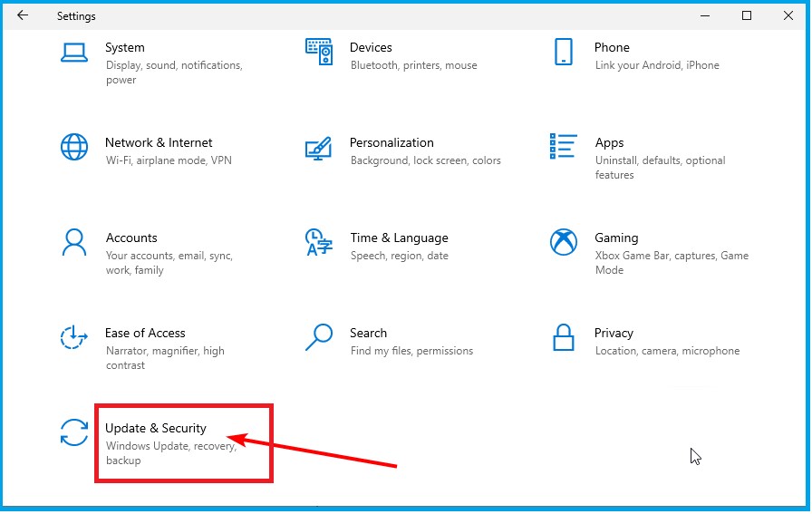Click the Ease of Access icon
The width and height of the screenshot is (812, 514).
point(74,337)
